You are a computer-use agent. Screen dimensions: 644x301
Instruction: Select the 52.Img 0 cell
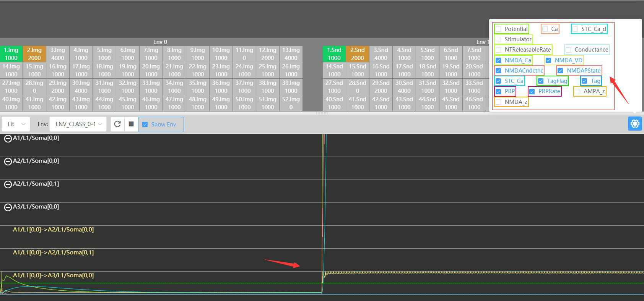click(x=291, y=103)
